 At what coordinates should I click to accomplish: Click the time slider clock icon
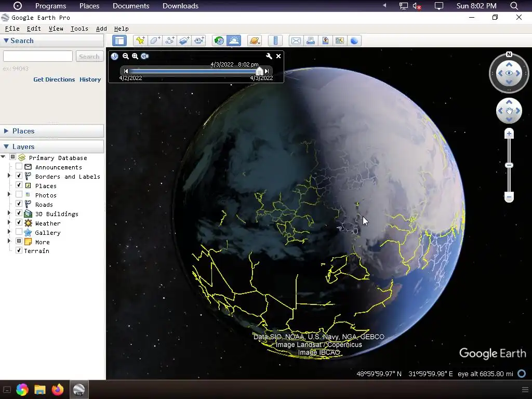(x=115, y=56)
